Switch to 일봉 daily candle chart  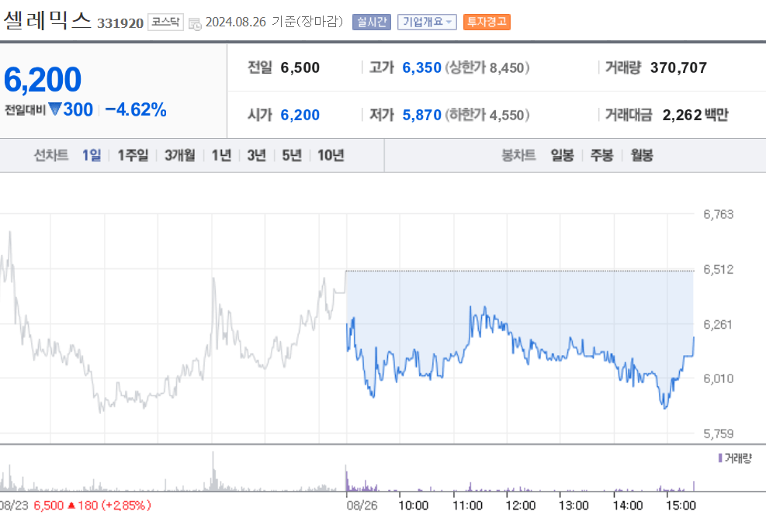click(563, 155)
